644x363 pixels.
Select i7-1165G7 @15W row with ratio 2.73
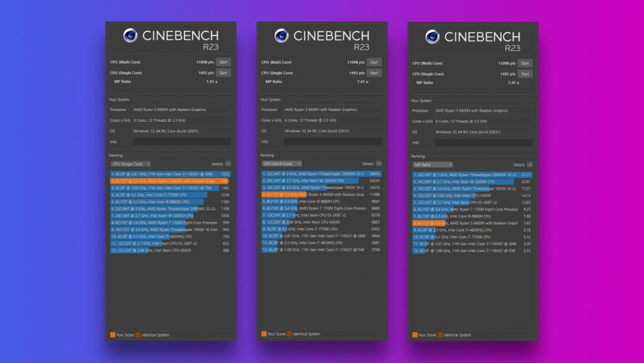click(x=472, y=251)
